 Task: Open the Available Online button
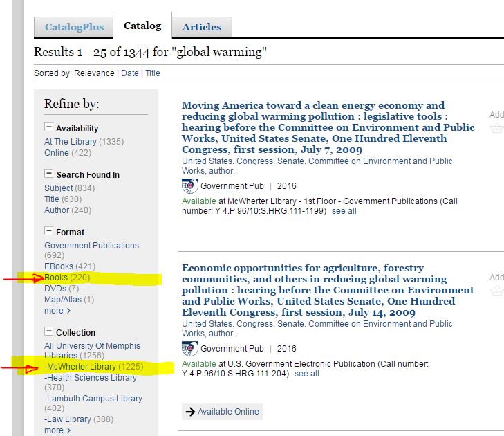tap(222, 412)
